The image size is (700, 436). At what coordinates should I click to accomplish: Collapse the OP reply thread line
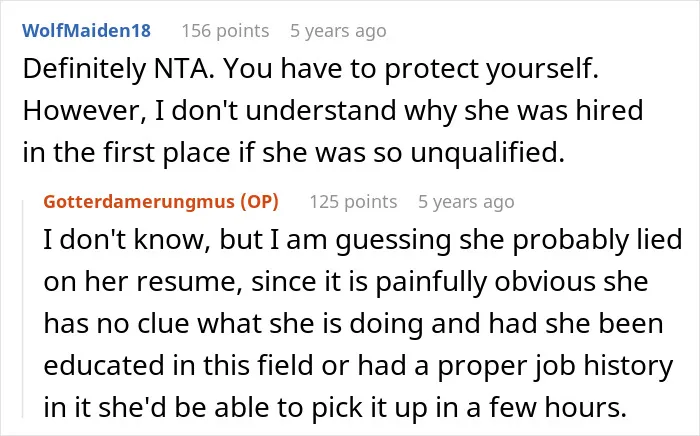pos(23,303)
